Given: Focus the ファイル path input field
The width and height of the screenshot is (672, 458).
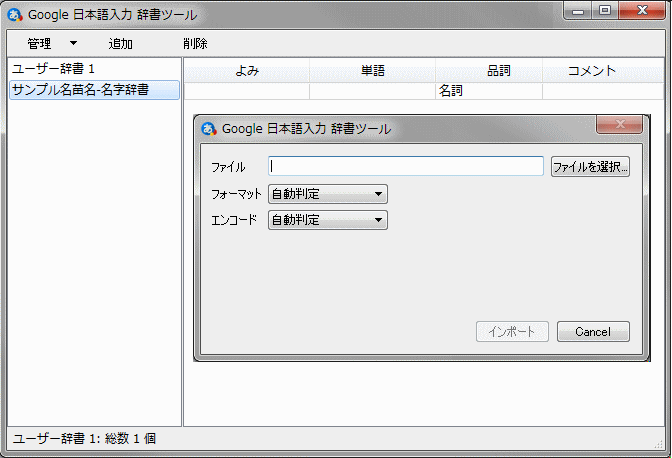Looking at the screenshot, I should click(406, 166).
